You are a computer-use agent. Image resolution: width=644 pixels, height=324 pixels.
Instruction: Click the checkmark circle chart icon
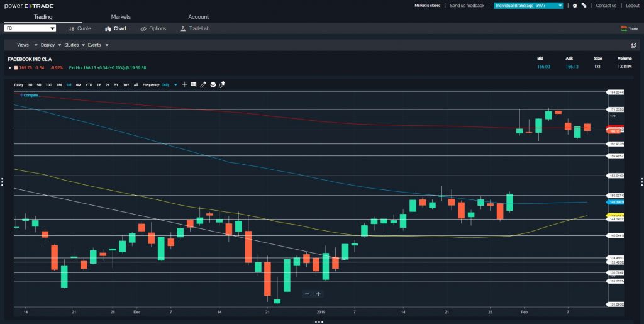pyautogui.click(x=213, y=84)
